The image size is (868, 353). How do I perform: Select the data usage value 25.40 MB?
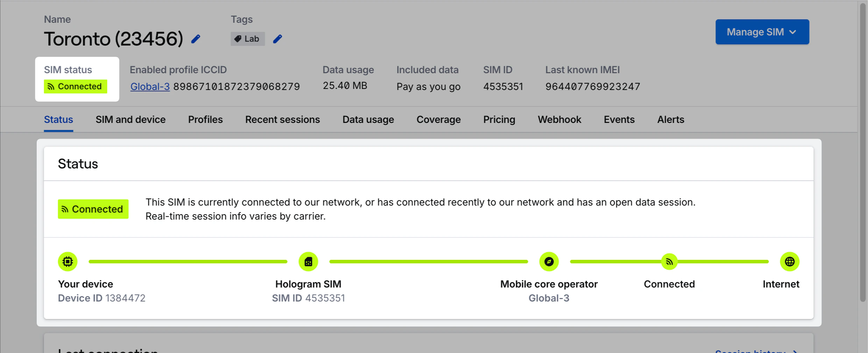pos(345,86)
